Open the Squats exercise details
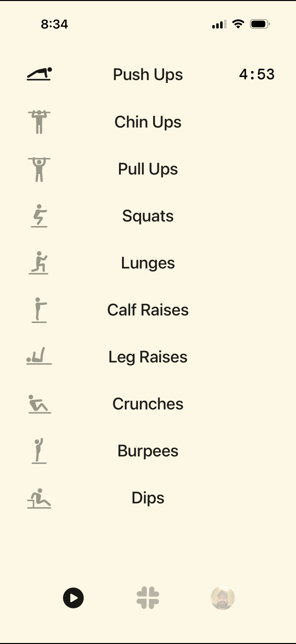Viewport: 296px width, 644px height. (148, 216)
